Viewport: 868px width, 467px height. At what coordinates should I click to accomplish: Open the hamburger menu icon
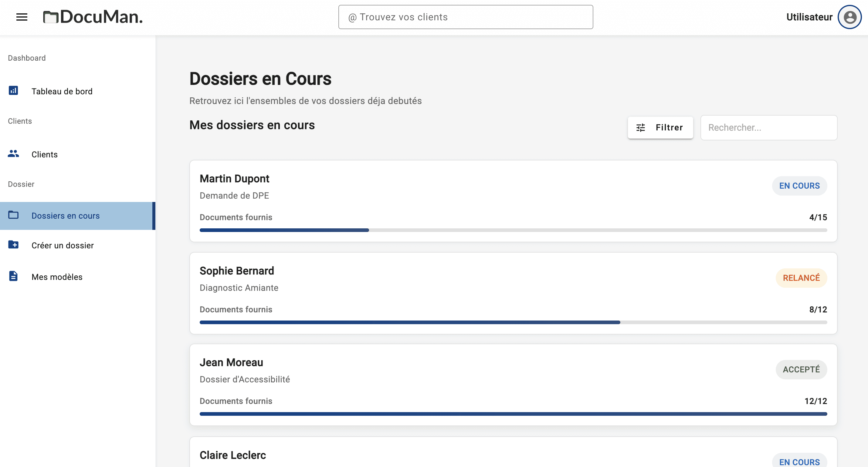coord(22,17)
